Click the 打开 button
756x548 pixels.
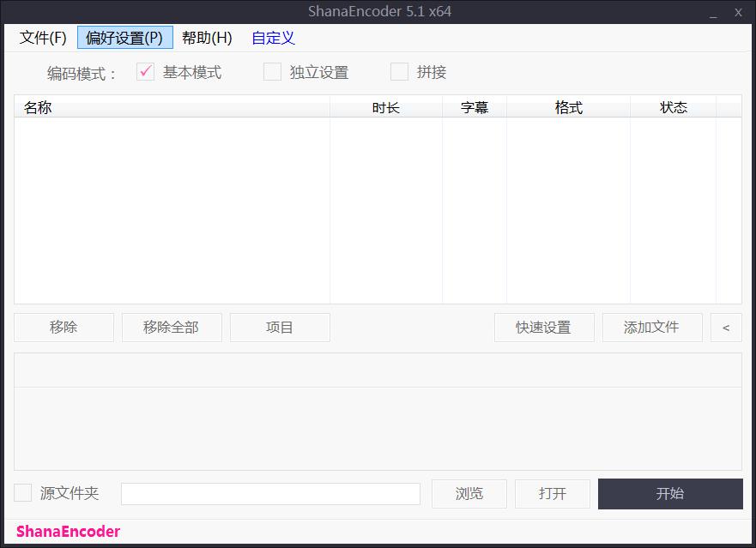click(552, 493)
